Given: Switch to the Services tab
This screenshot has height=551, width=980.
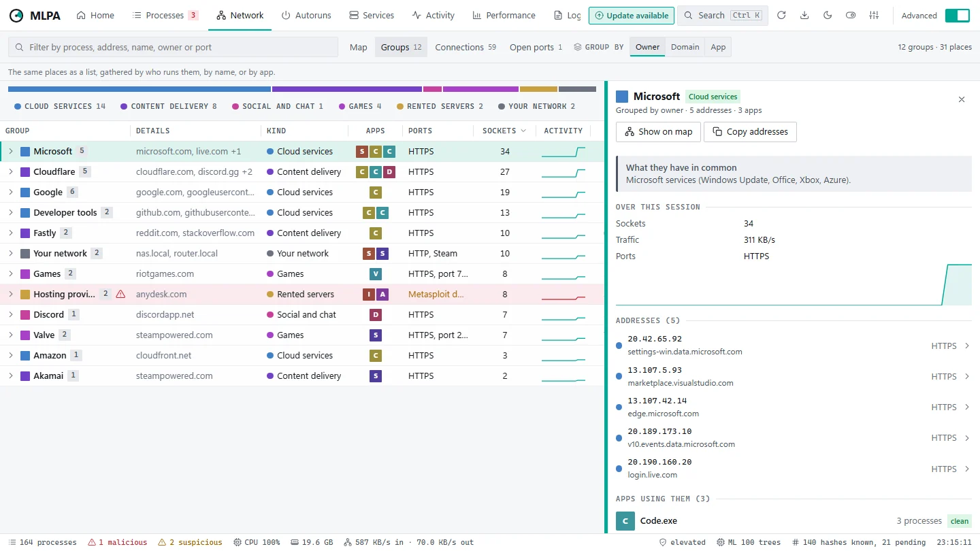Looking at the screenshot, I should 372,16.
